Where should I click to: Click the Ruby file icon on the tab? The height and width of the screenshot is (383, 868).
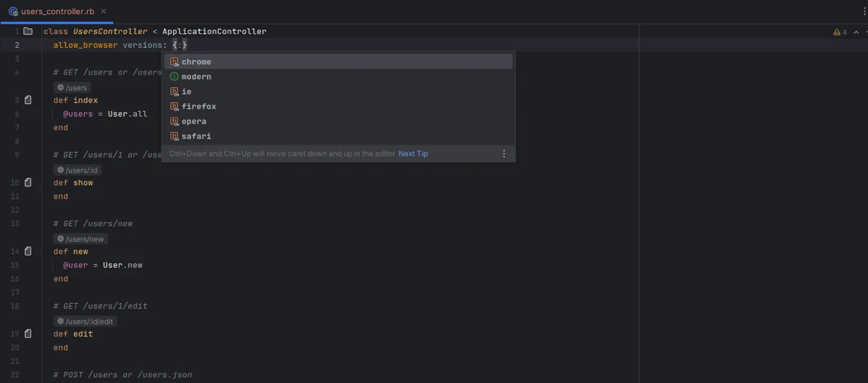coord(13,11)
